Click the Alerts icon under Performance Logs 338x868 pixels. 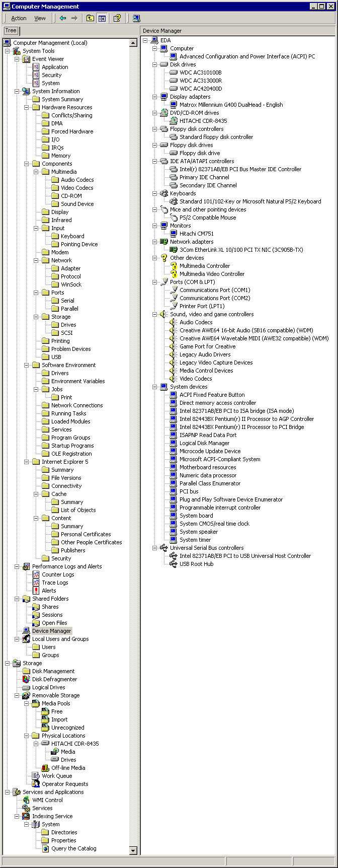(x=36, y=591)
